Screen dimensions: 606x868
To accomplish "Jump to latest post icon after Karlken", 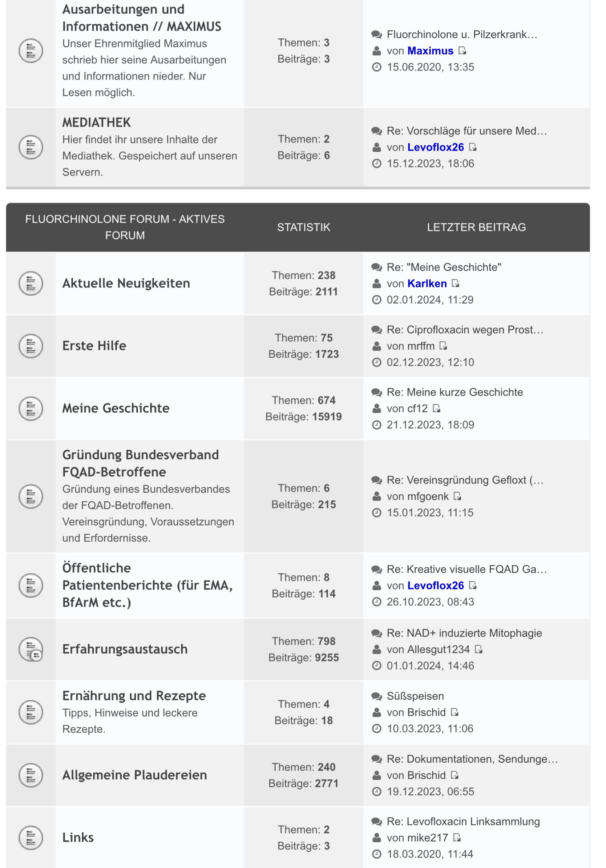I will 455,283.
